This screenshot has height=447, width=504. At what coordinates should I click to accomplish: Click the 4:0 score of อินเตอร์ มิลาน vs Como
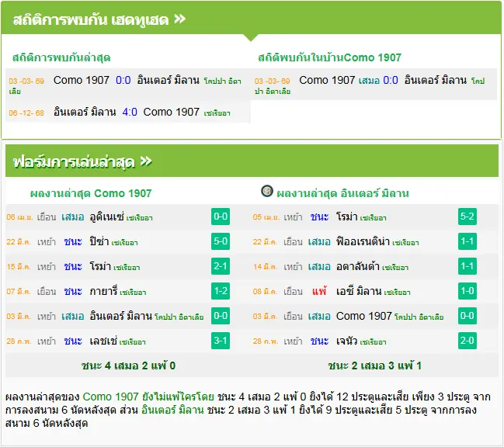(x=130, y=112)
